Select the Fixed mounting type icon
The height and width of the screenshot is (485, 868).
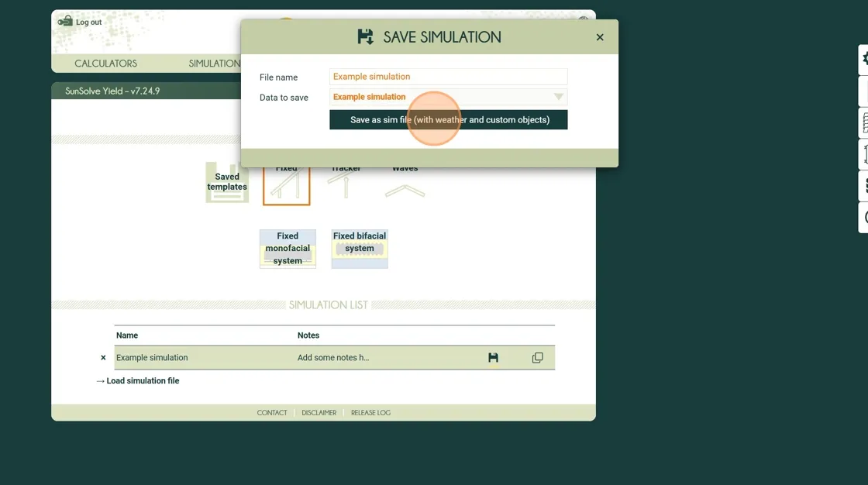click(286, 186)
